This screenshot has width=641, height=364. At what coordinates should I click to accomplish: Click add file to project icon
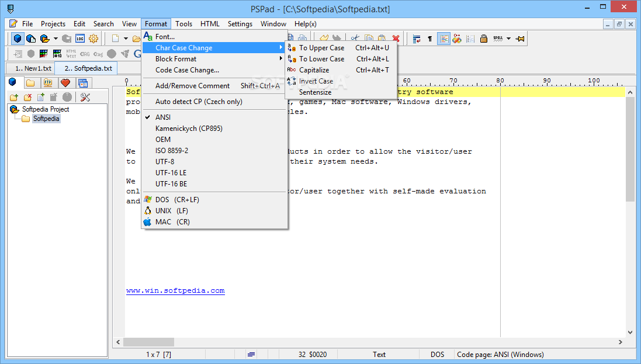(x=41, y=98)
